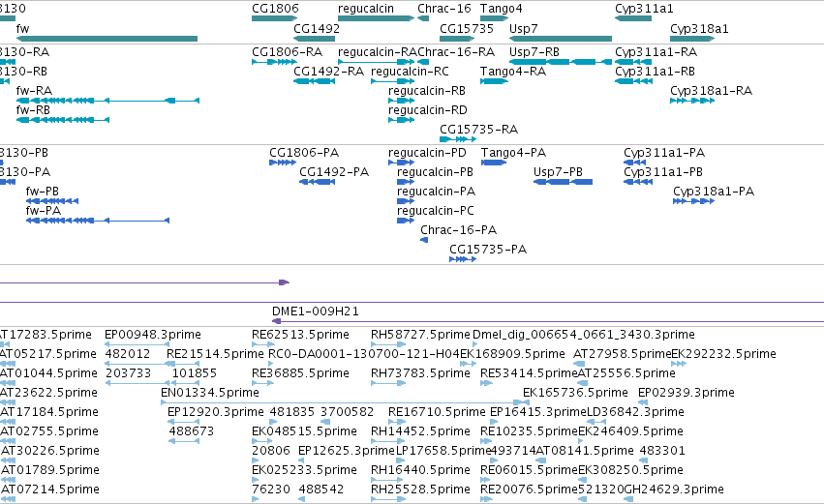Image resolution: width=824 pixels, height=504 pixels.
Task: Select the CG15735-RA transcript label
Action: [x=478, y=130]
